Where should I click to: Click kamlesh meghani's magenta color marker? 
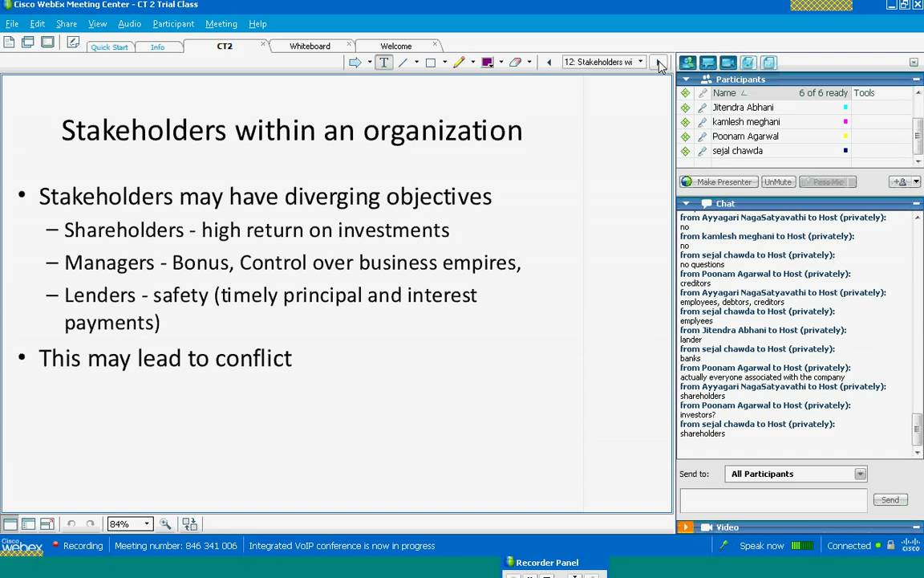[845, 121]
